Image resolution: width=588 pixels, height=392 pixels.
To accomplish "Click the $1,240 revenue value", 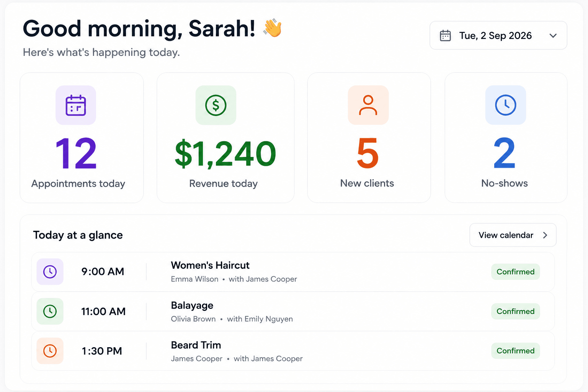I will click(225, 154).
